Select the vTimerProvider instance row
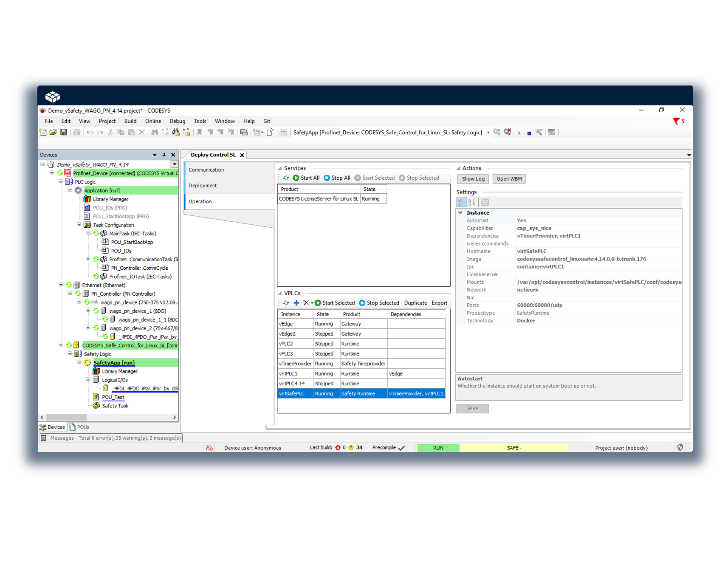 click(361, 364)
